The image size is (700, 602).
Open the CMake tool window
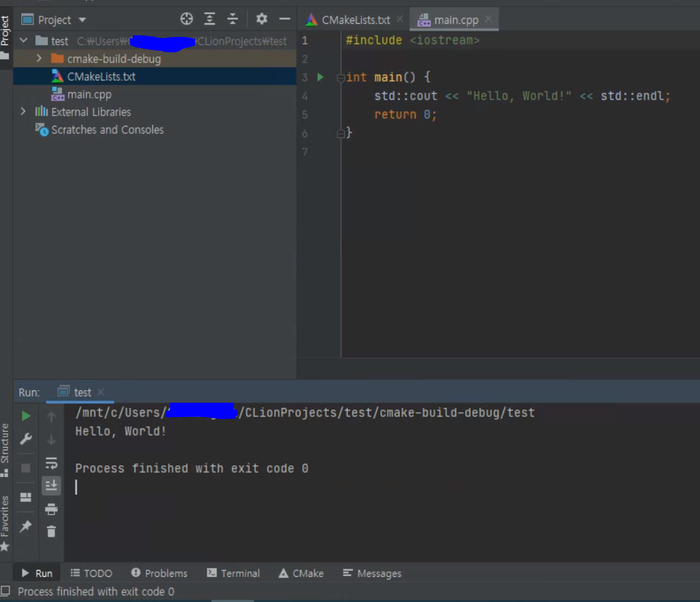300,573
